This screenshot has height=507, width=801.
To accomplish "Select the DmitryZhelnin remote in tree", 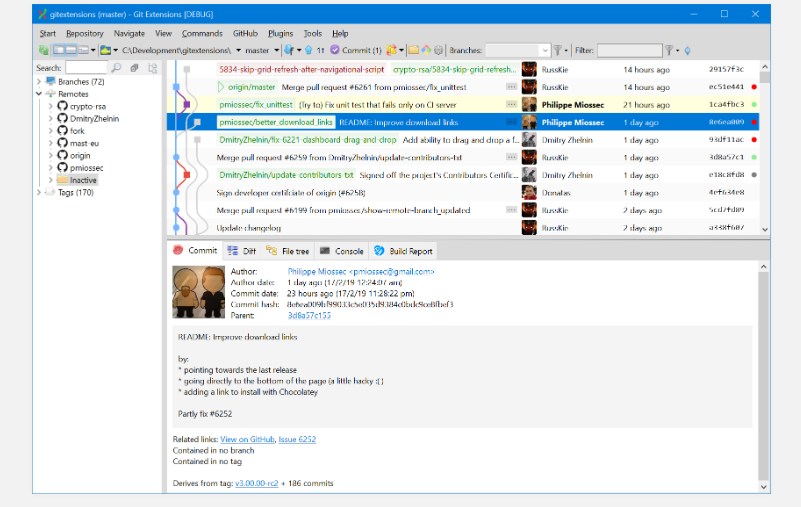I will point(95,119).
